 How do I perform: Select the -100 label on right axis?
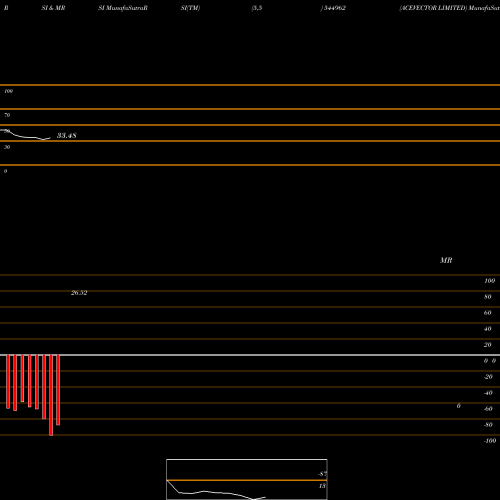tap(490, 441)
